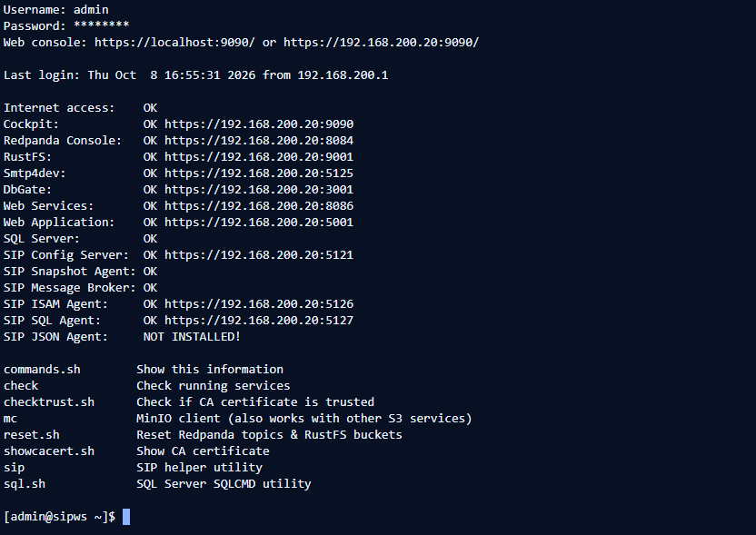Open the Web Application URL on port 5001
Screen dimensions: 756x535
[x=259, y=223]
